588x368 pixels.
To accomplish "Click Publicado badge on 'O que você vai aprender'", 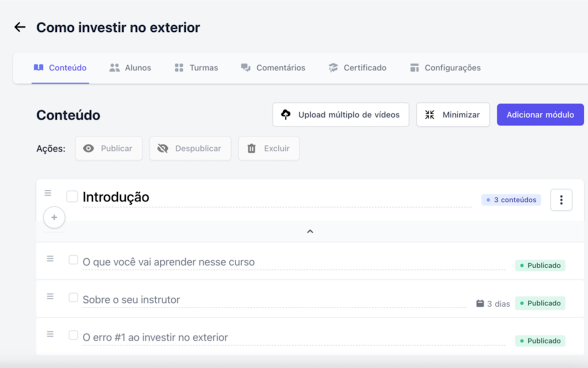I will [x=540, y=265].
